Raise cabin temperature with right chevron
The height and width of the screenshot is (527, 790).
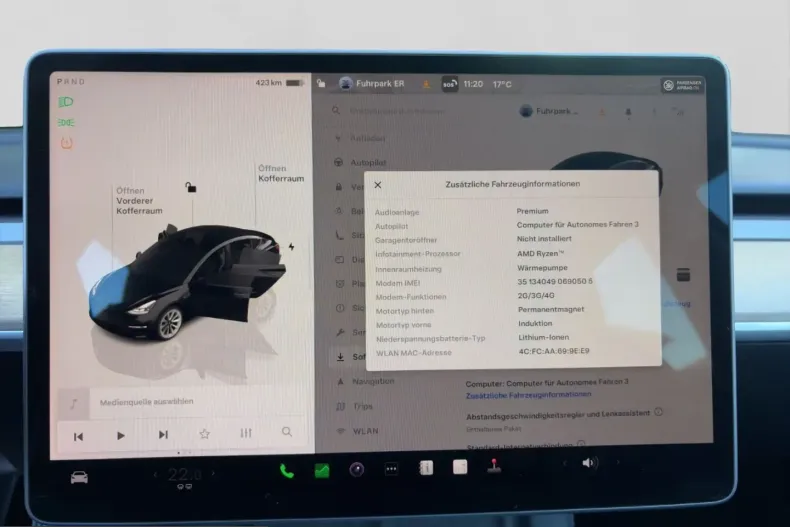click(213, 474)
